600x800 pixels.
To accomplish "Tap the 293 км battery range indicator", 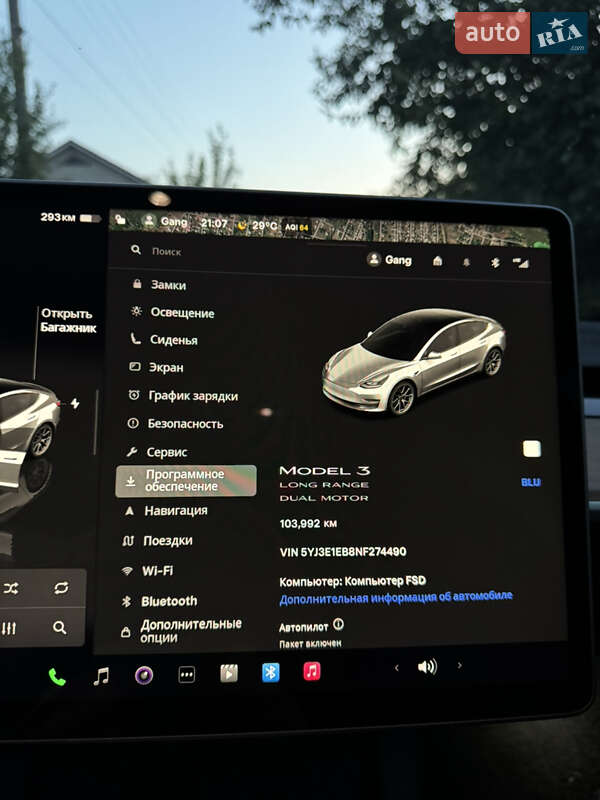I will (70, 218).
